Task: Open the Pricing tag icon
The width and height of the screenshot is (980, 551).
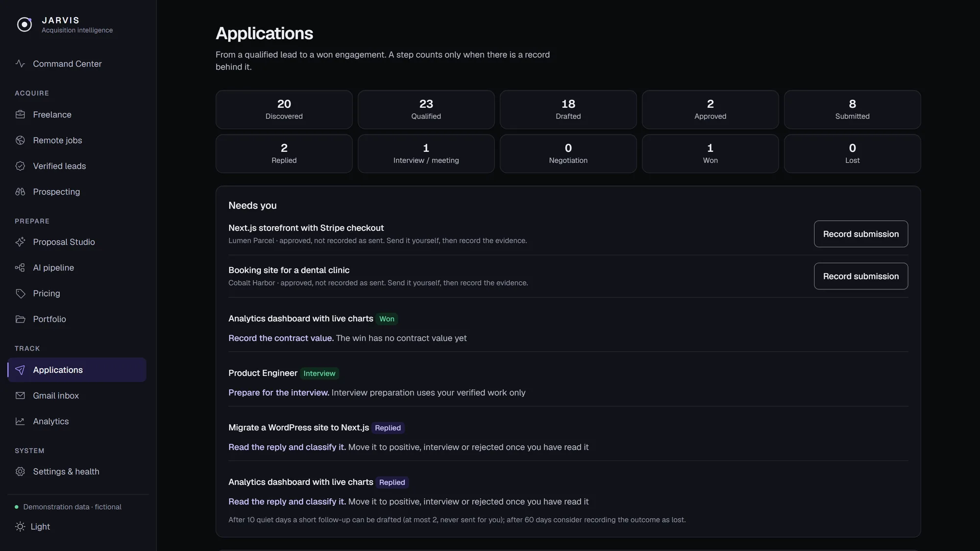Action: [20, 293]
